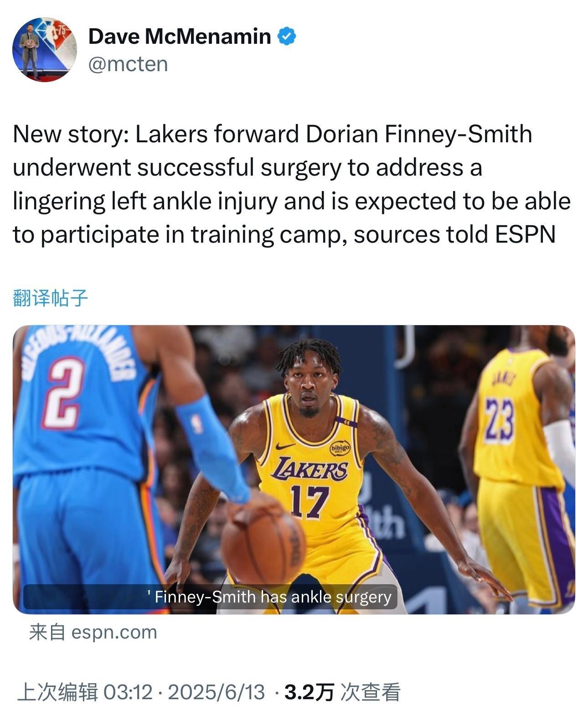View edit history via 上次编辑 label
This screenshot has width=588, height=722.
pyautogui.click(x=57, y=692)
